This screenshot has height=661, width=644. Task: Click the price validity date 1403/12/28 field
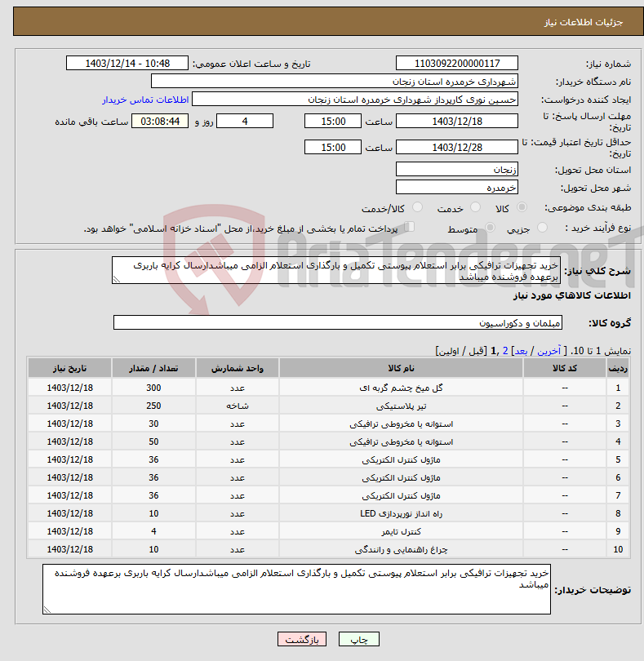[457, 148]
